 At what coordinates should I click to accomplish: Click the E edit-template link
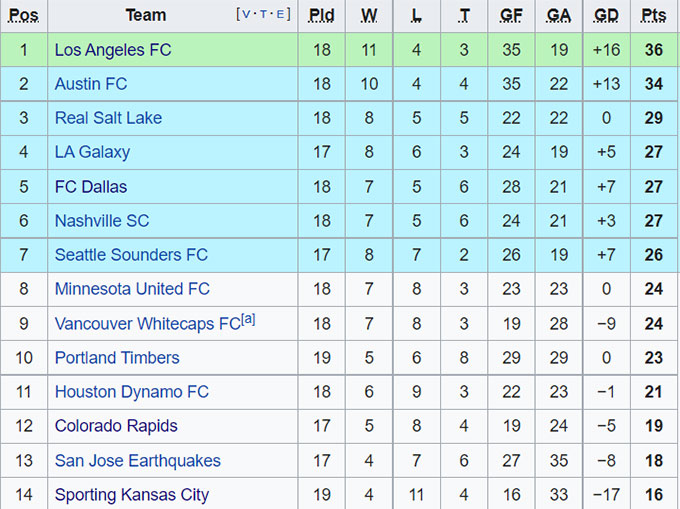pos(282,15)
